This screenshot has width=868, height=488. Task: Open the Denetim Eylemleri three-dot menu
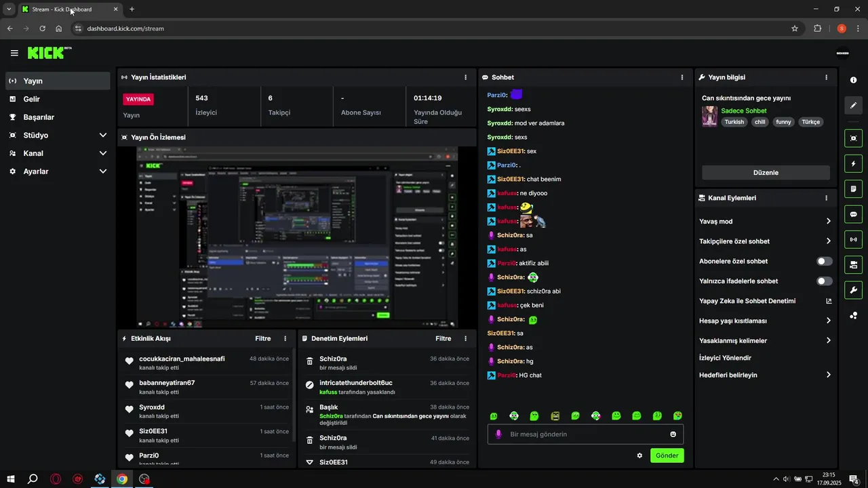465,338
